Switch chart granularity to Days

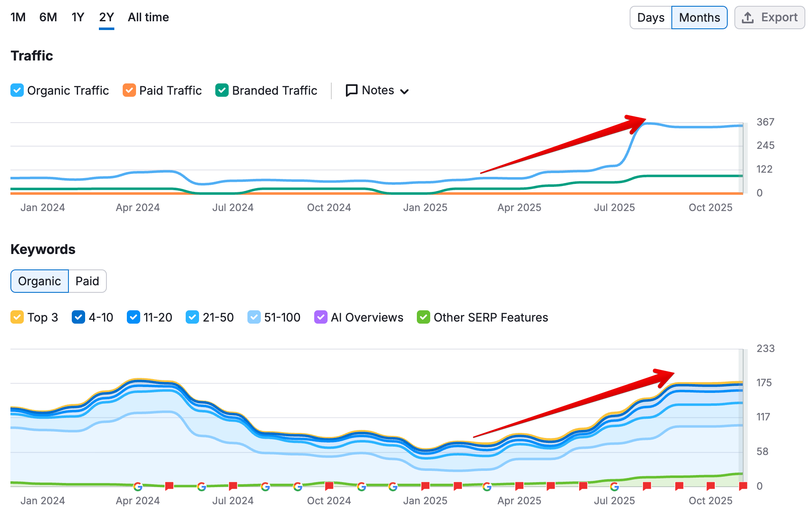click(x=651, y=18)
